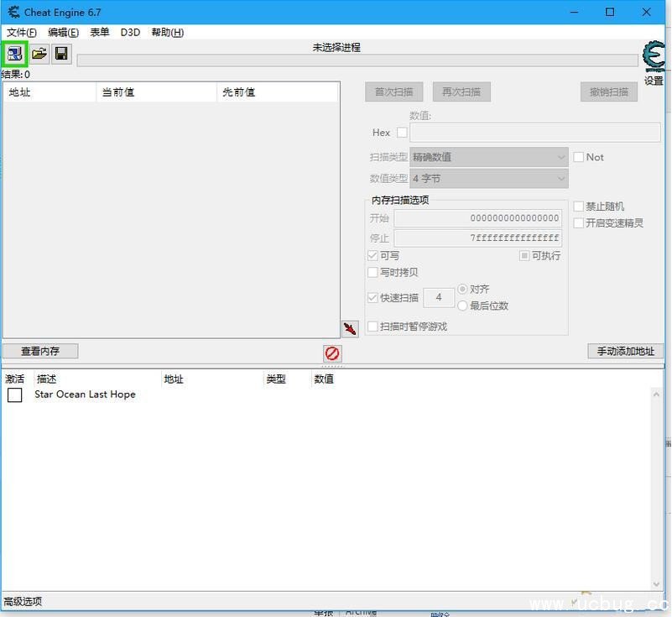This screenshot has width=672, height=617.
Task: Activate the Star Ocean Last Hope entry checkbox
Action: click(x=14, y=395)
